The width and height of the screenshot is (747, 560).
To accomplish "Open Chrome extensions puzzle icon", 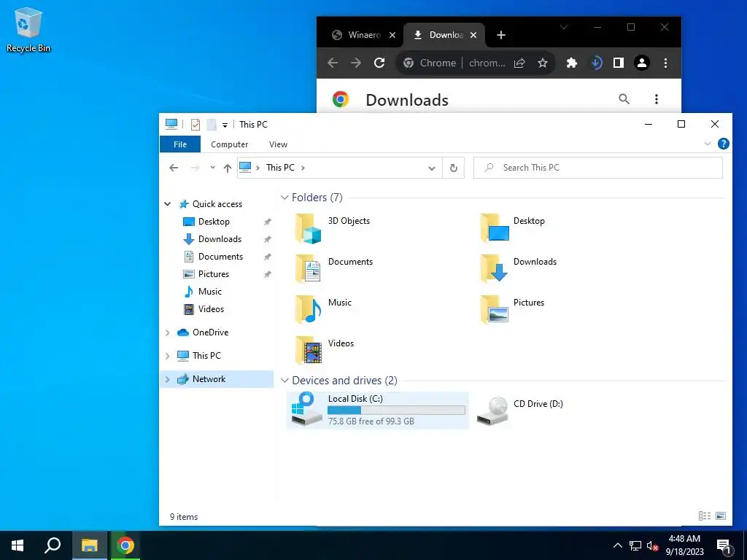I will point(572,63).
